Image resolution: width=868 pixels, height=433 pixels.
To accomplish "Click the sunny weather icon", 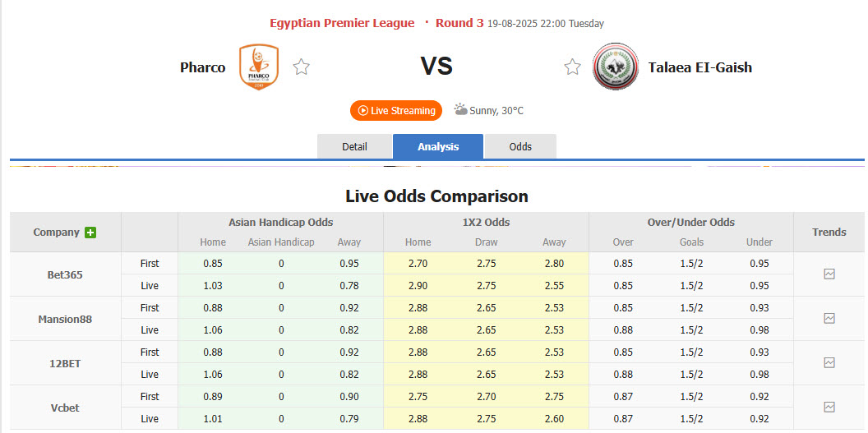I will [460, 110].
